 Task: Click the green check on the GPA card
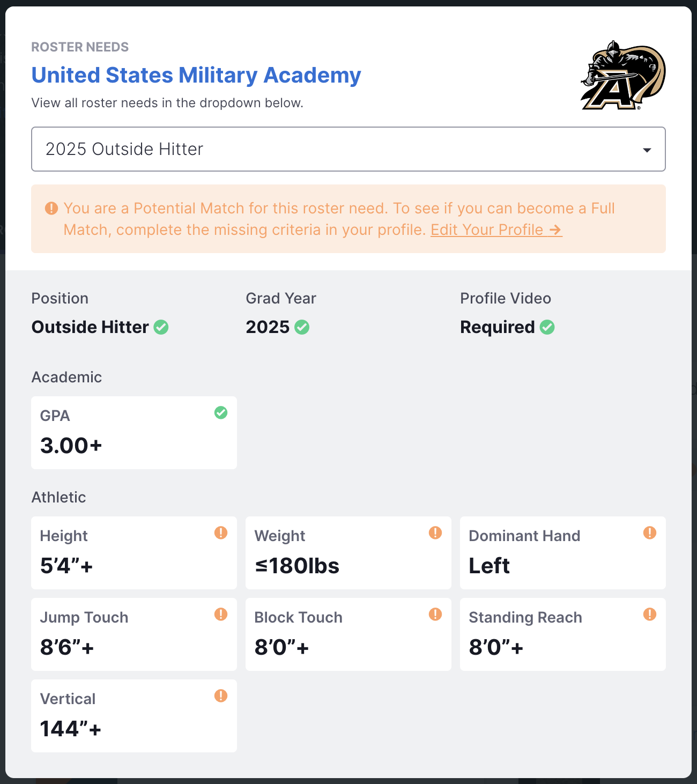click(221, 412)
